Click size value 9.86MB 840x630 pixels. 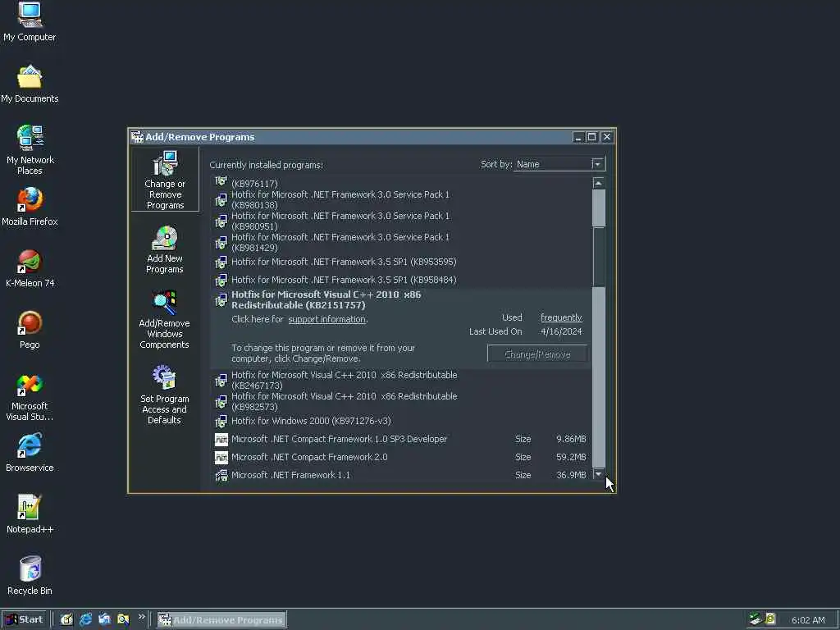571,439
